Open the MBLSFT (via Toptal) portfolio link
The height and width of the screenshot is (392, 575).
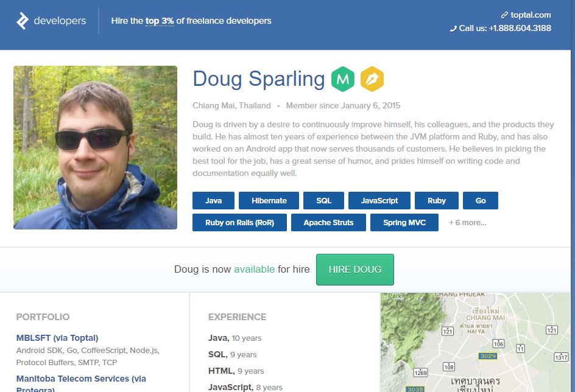[x=57, y=338]
